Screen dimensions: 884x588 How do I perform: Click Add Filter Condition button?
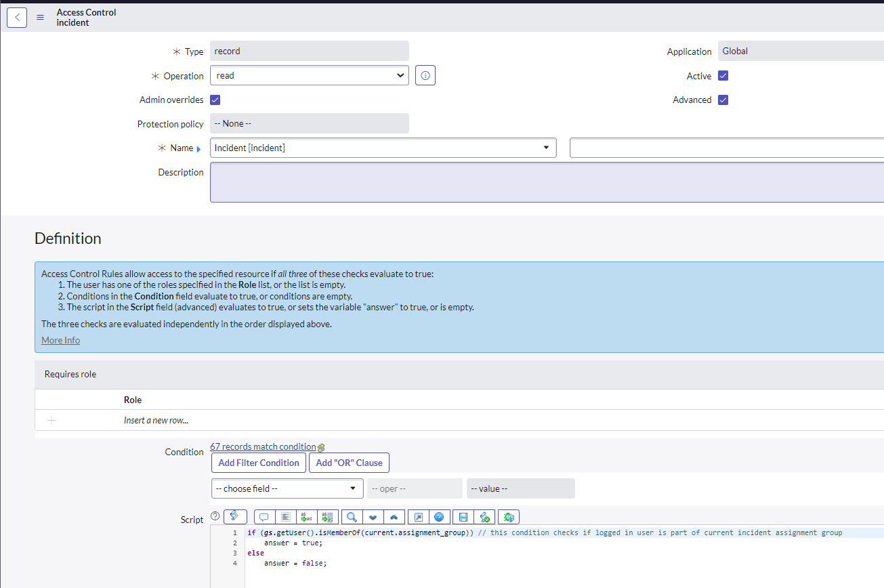pos(259,463)
